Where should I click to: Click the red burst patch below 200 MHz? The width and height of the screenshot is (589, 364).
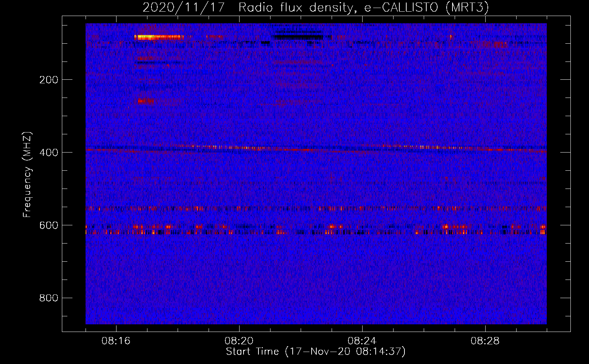146,101
